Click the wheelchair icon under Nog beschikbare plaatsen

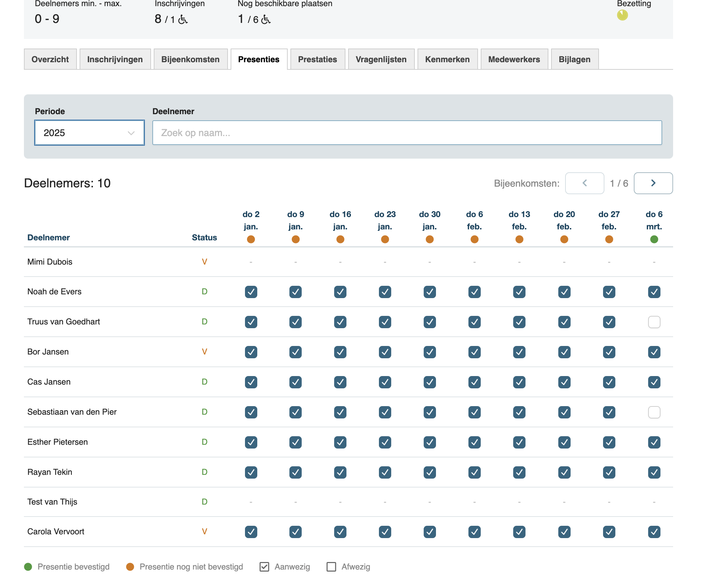pyautogui.click(x=266, y=19)
